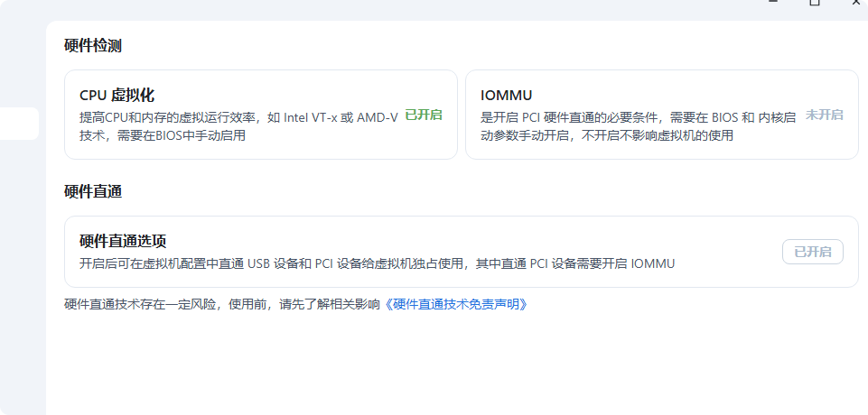
Task: Click the CPU virtualization description mentioning Intel VT-x
Action: 238,126
